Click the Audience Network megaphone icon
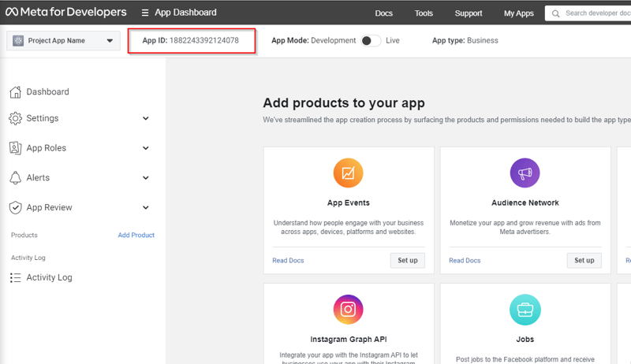631x364 pixels. [525, 173]
